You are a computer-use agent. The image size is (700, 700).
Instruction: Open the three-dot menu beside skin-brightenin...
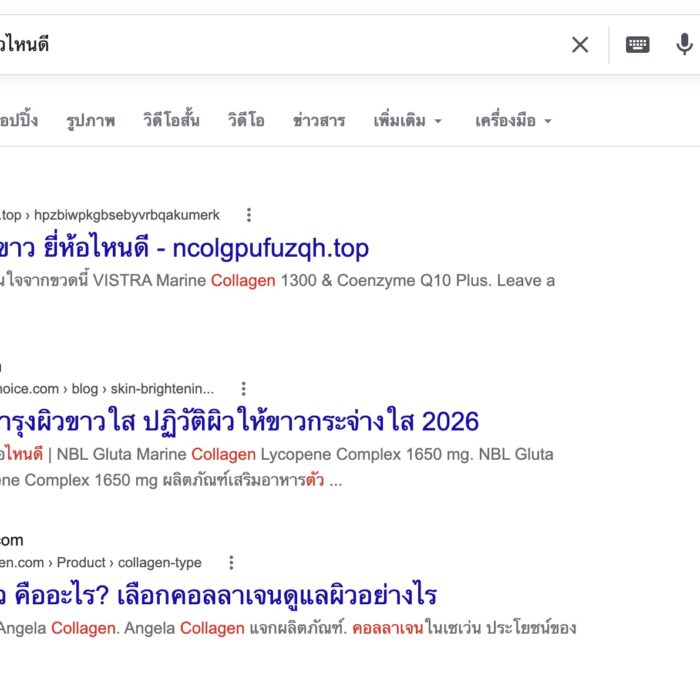click(x=243, y=388)
